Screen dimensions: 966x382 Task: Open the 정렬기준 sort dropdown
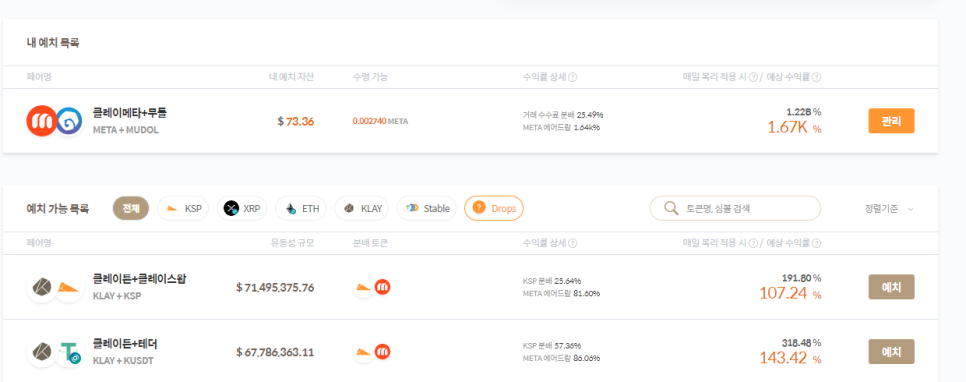889,209
